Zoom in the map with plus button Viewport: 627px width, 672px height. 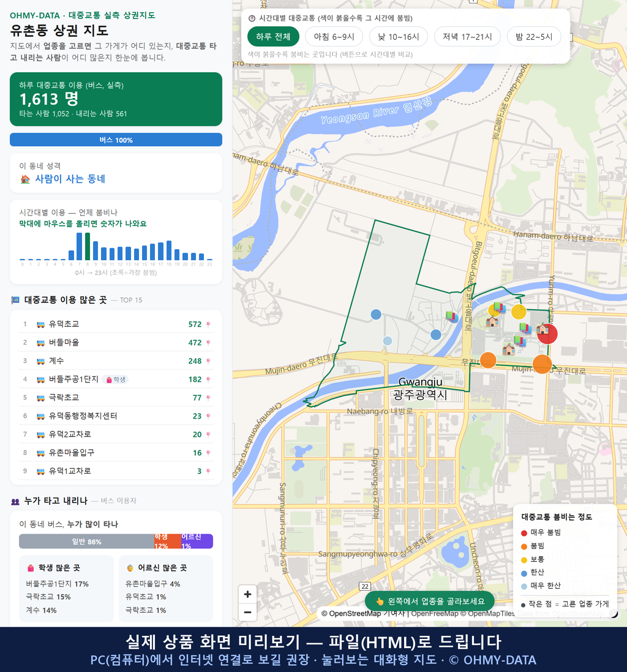(247, 594)
